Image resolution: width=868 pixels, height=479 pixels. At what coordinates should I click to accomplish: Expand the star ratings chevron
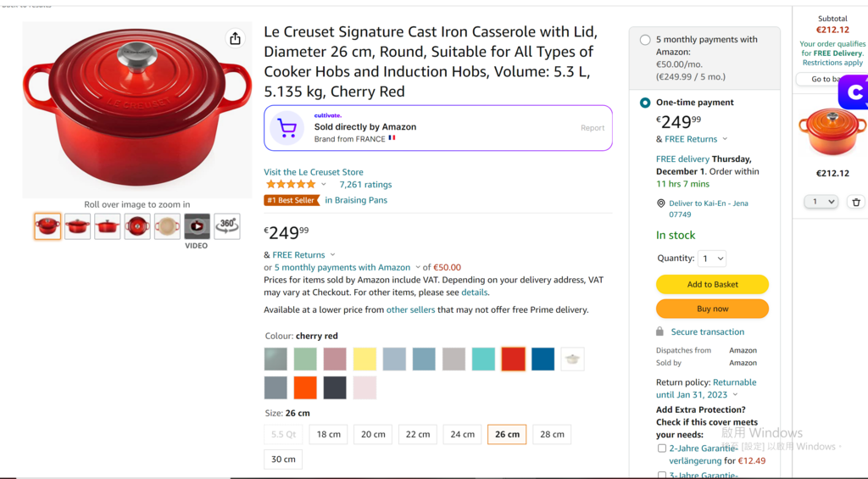coord(324,185)
